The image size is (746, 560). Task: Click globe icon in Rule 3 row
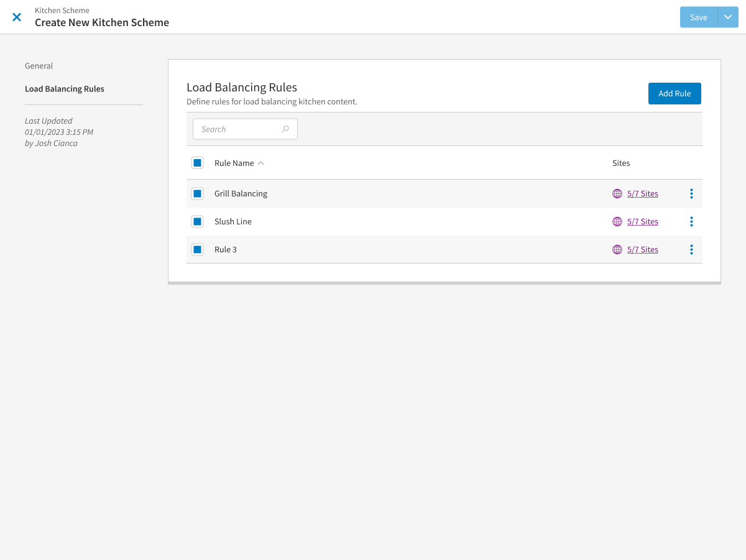click(617, 250)
